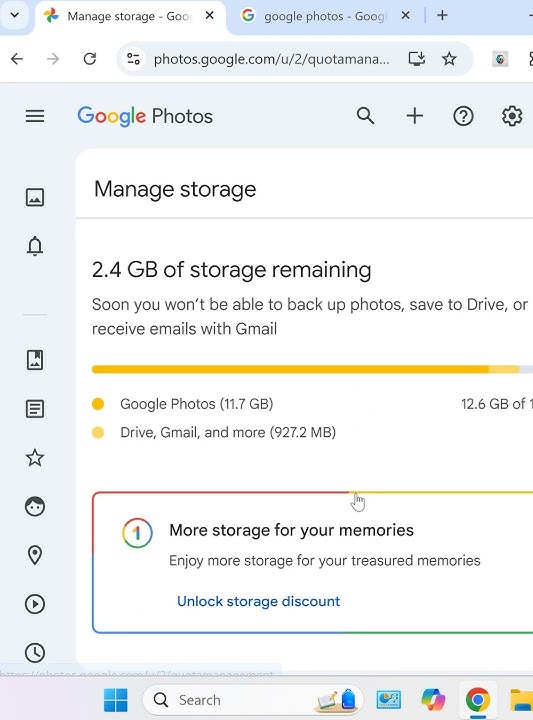Expand the tab search dropdown arrow

(15, 16)
